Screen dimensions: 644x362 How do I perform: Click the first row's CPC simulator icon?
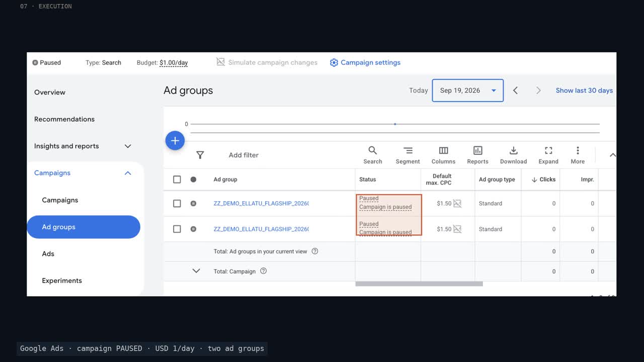coord(457,204)
